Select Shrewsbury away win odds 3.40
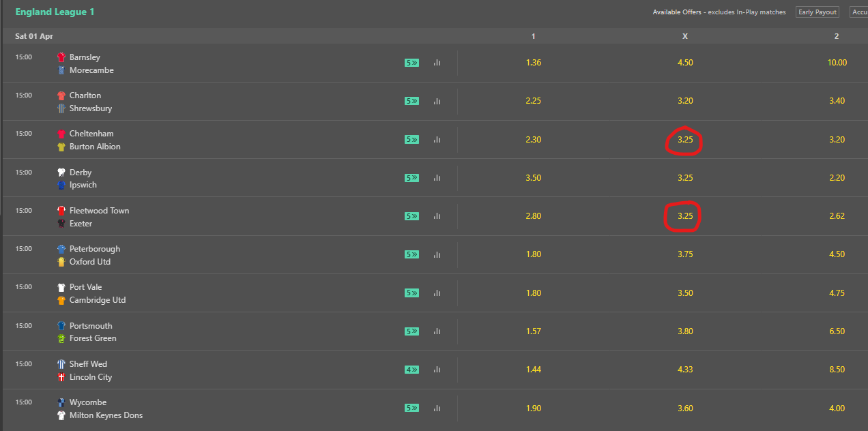The image size is (868, 431). pos(837,101)
